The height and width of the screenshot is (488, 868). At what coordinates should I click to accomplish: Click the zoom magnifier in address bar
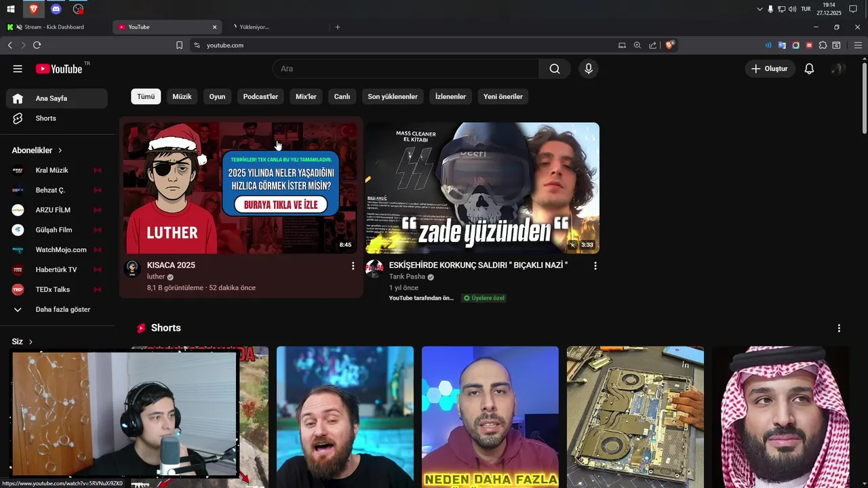coord(637,45)
